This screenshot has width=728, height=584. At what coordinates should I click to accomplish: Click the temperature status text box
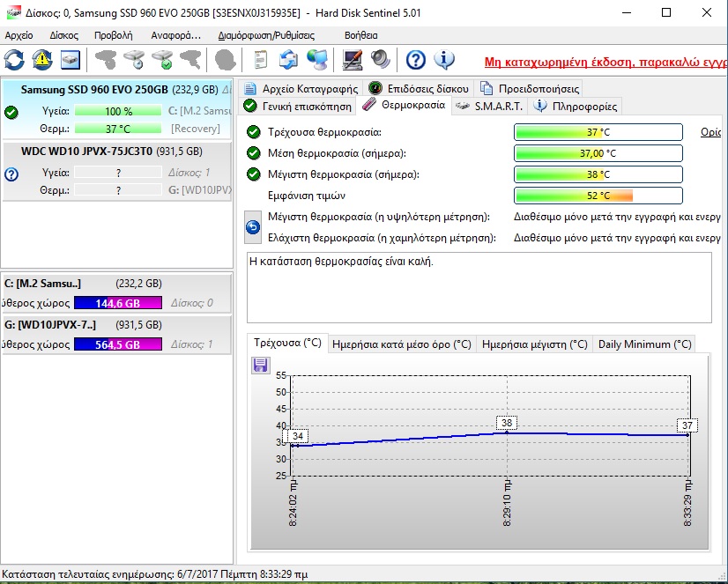pyautogui.click(x=479, y=287)
